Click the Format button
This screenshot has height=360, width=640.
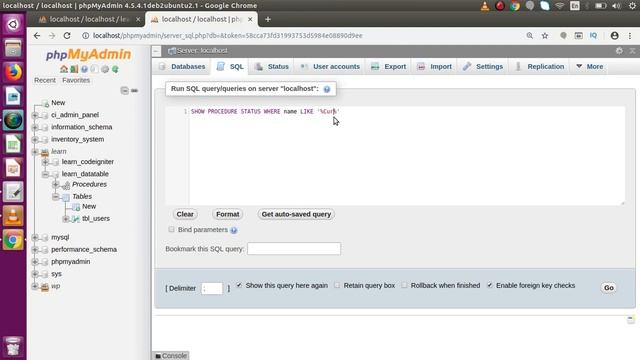pos(228,214)
